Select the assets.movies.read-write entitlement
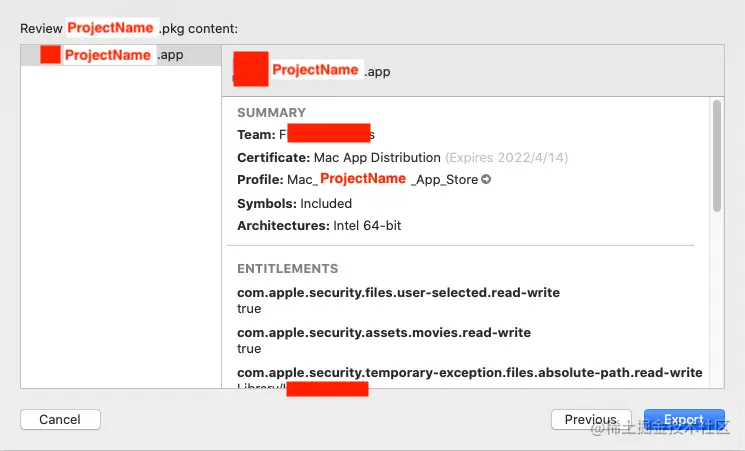745x451 pixels. tap(384, 332)
